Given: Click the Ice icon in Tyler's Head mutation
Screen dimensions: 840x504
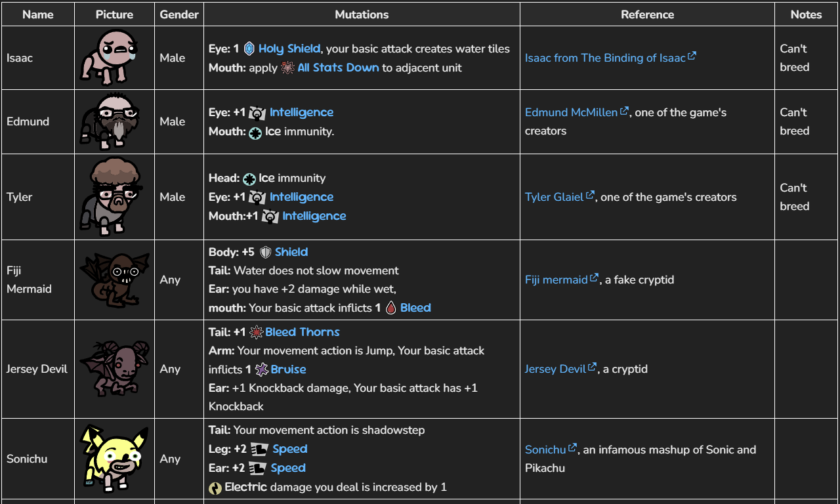Looking at the screenshot, I should [249, 178].
